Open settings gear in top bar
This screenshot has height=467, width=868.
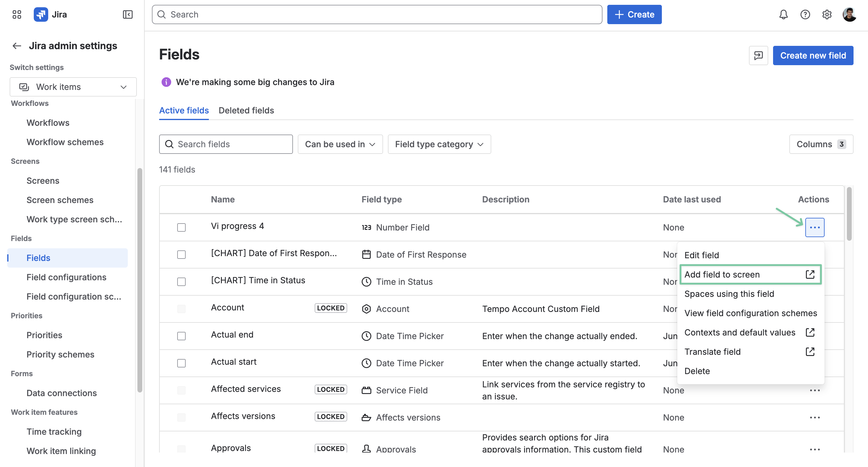pos(826,14)
